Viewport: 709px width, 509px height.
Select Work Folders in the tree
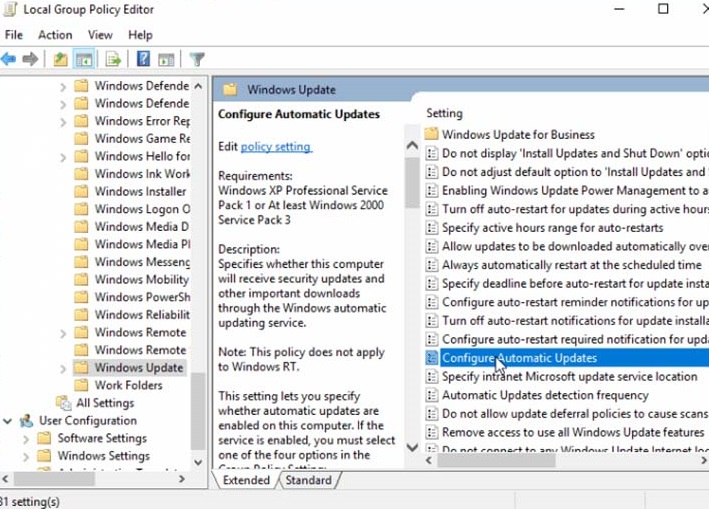click(128, 385)
